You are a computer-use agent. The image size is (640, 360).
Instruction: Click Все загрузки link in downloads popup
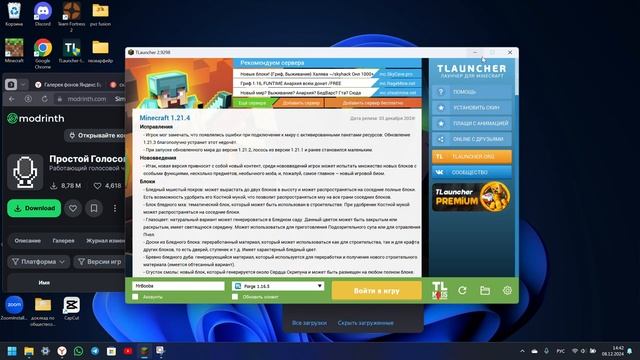click(309, 323)
